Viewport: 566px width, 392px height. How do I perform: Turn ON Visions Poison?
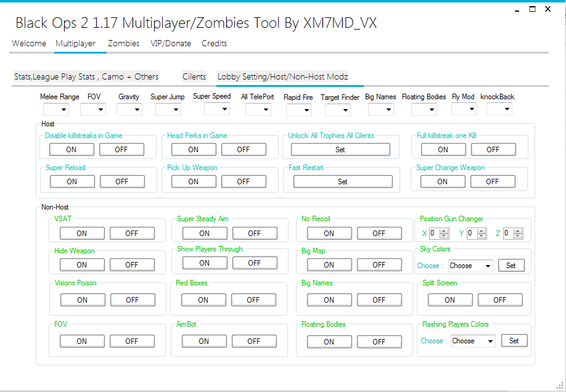point(83,300)
